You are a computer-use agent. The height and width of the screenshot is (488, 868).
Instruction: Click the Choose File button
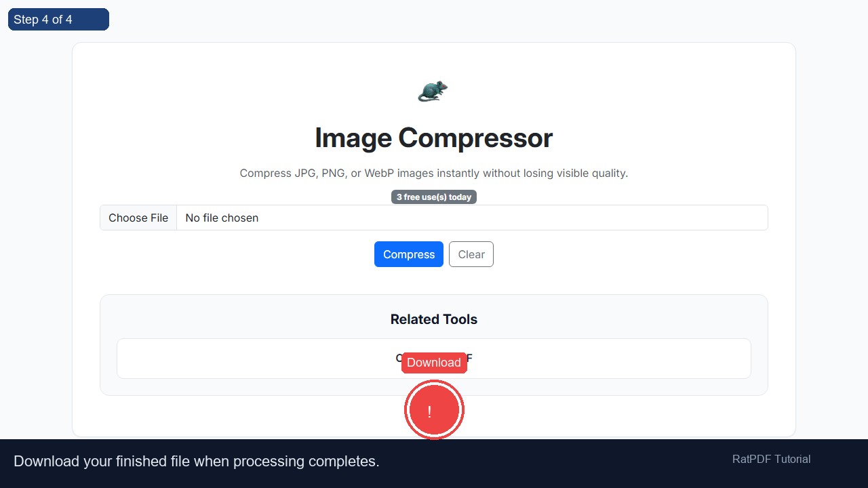point(138,218)
